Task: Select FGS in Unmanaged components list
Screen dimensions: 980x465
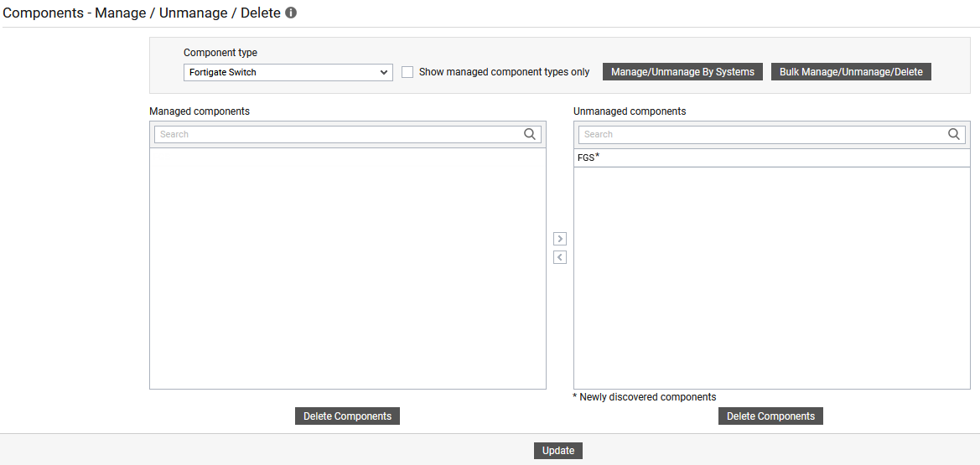Action: [x=772, y=158]
